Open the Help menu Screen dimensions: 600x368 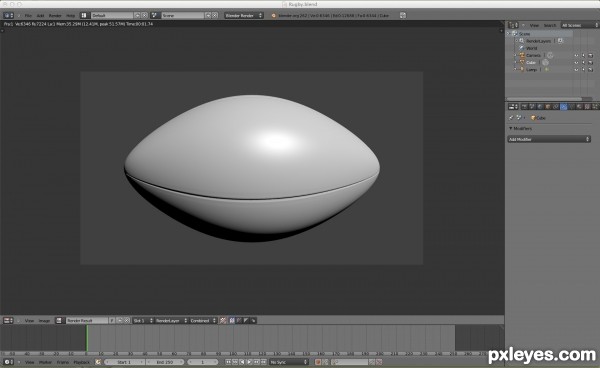tap(70, 16)
